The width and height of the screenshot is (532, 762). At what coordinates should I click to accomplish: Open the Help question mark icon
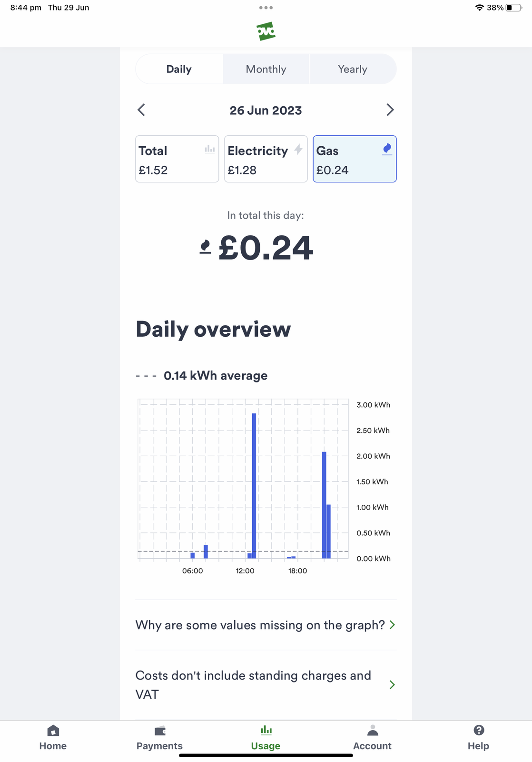479,731
